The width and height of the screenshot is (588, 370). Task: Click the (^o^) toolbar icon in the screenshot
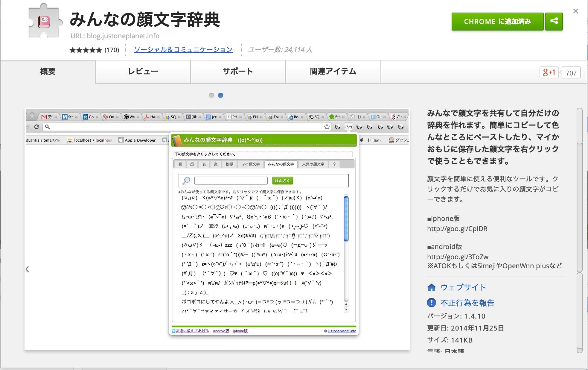coord(348,127)
